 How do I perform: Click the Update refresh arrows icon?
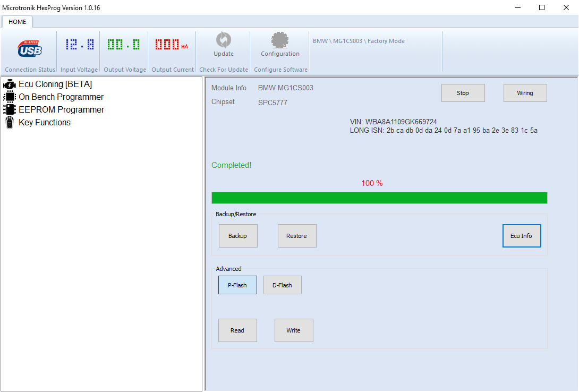[x=224, y=40]
